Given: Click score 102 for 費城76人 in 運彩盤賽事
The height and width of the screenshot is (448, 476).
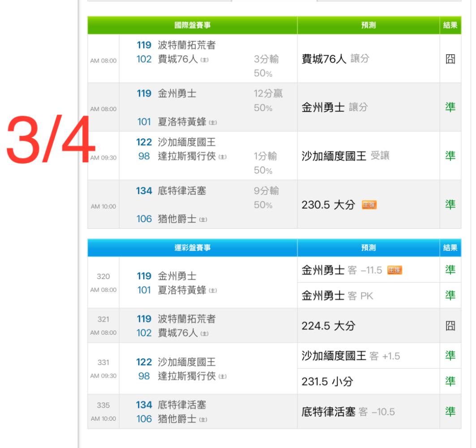Looking at the screenshot, I should (x=144, y=333).
